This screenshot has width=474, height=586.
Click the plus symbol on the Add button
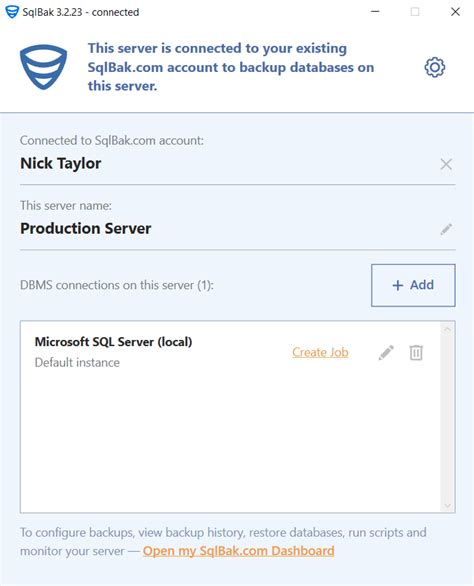(397, 286)
